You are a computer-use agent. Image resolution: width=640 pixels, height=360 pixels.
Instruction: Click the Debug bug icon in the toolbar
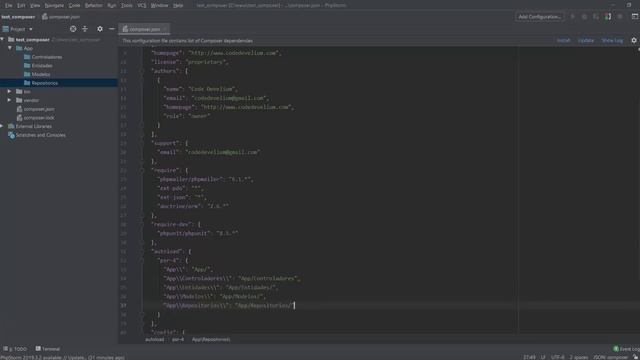tap(584, 17)
